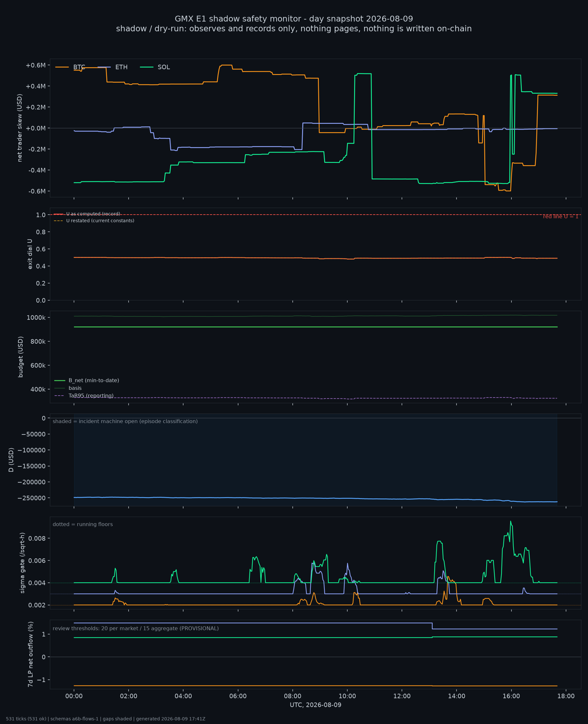
Task: Select the '−100000' tick on D axis
Action: (x=32, y=450)
